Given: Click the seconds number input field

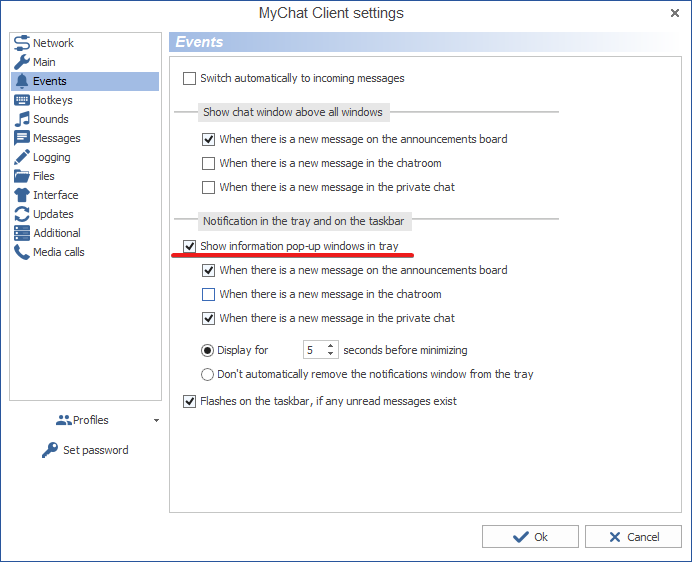Looking at the screenshot, I should tap(314, 350).
